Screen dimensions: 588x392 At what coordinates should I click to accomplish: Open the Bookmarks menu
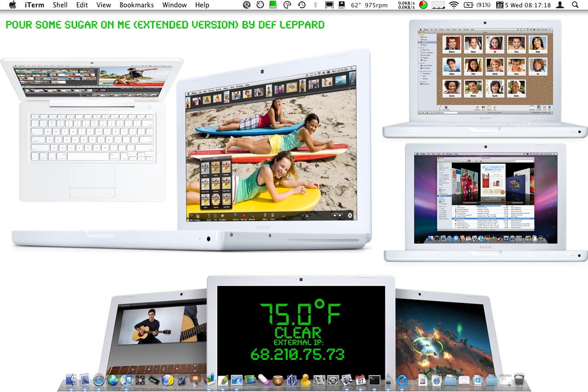tap(137, 5)
